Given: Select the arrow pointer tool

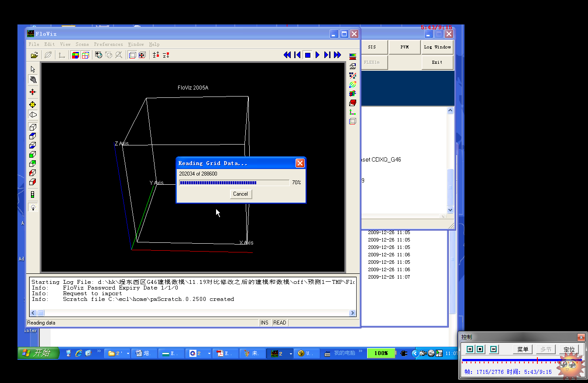Looking at the screenshot, I should [33, 69].
